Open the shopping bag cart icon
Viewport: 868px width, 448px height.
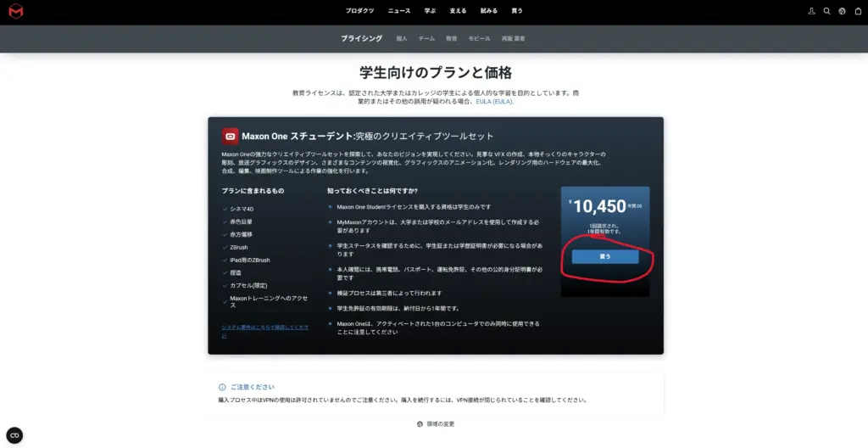click(x=858, y=11)
